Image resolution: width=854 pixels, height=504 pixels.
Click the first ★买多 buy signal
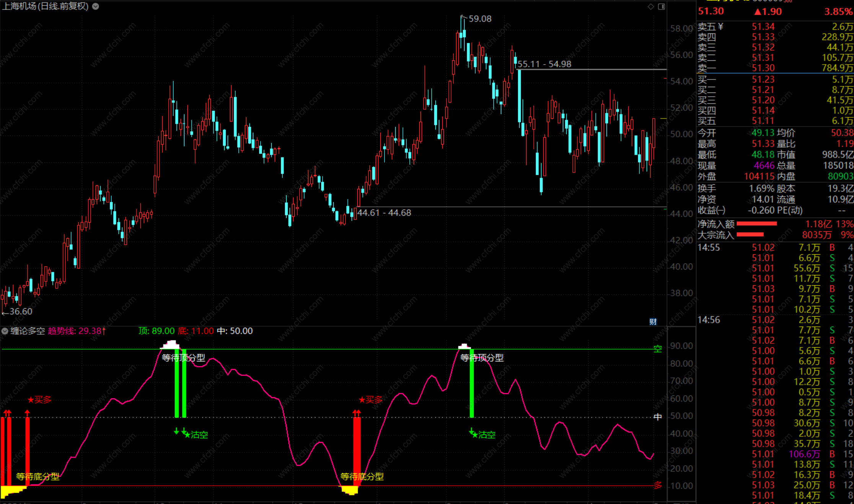39,400
